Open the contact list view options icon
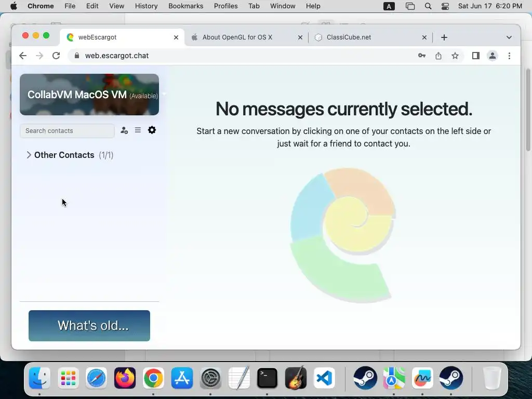 138,130
